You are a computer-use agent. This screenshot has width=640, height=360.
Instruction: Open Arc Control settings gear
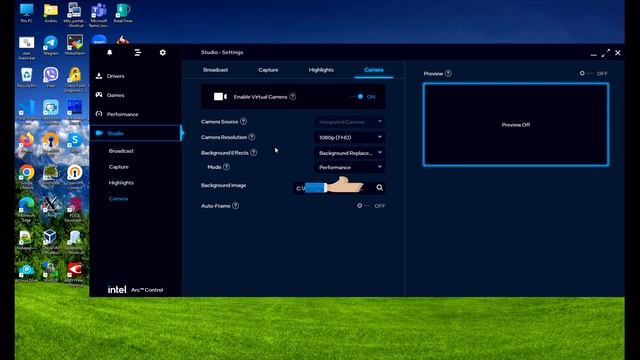pyautogui.click(x=162, y=53)
